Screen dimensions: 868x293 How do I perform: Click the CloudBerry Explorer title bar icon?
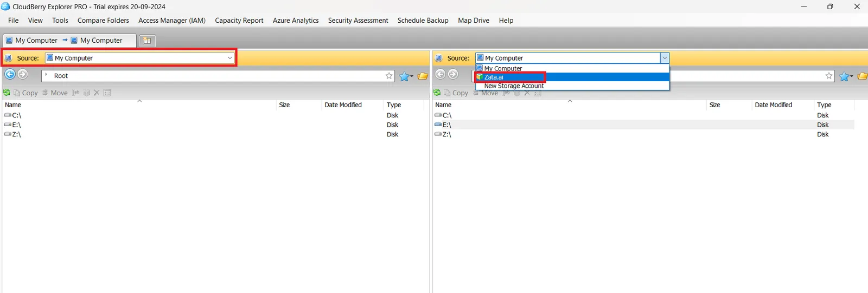5,6
